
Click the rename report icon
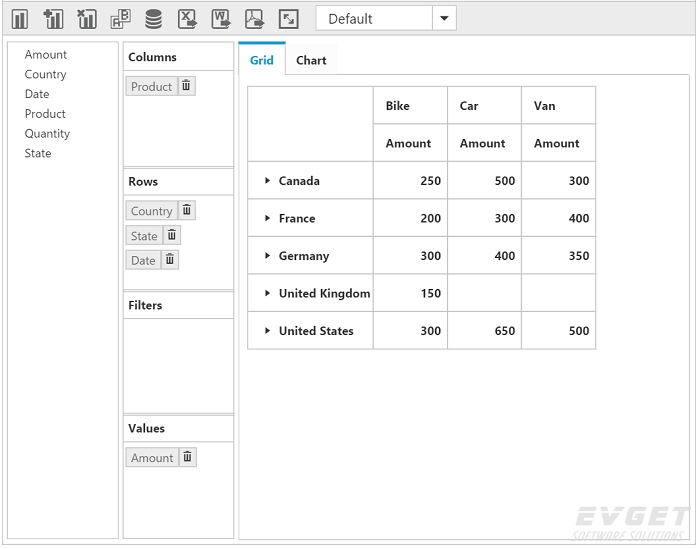pyautogui.click(x=121, y=19)
